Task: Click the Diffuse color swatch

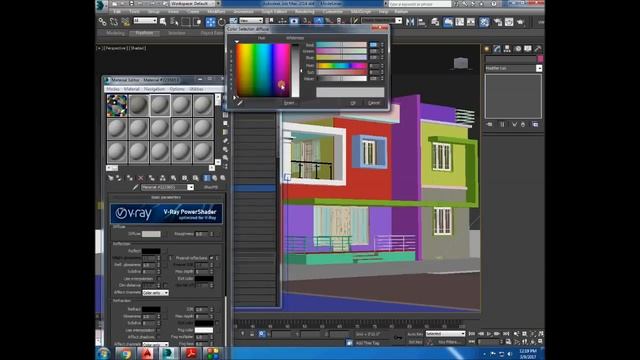Action: (151, 234)
